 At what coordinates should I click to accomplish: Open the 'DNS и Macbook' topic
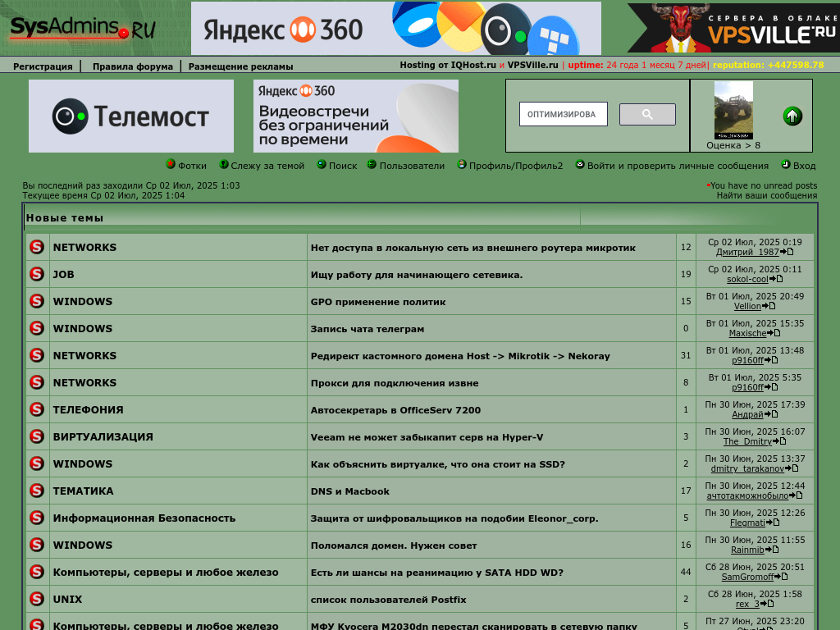[x=349, y=491]
